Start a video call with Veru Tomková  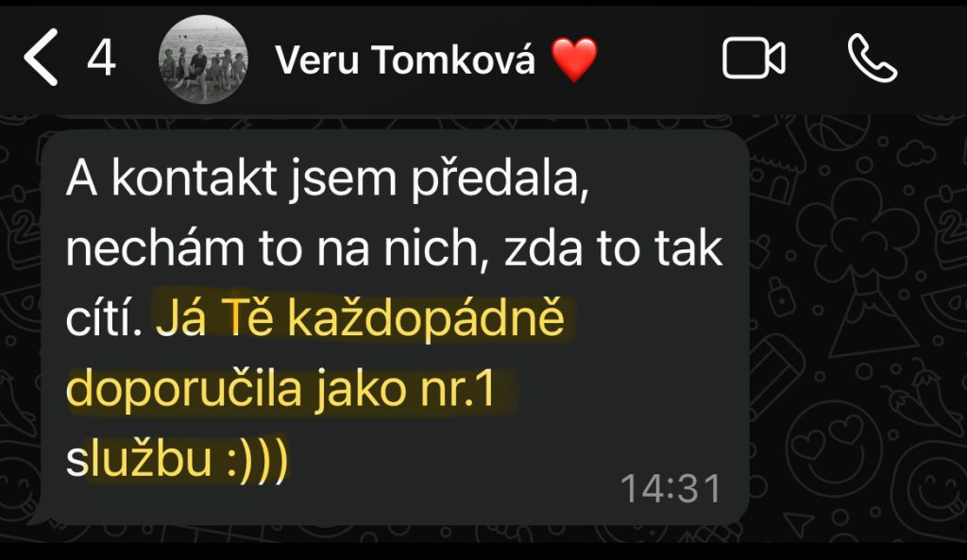point(754,58)
